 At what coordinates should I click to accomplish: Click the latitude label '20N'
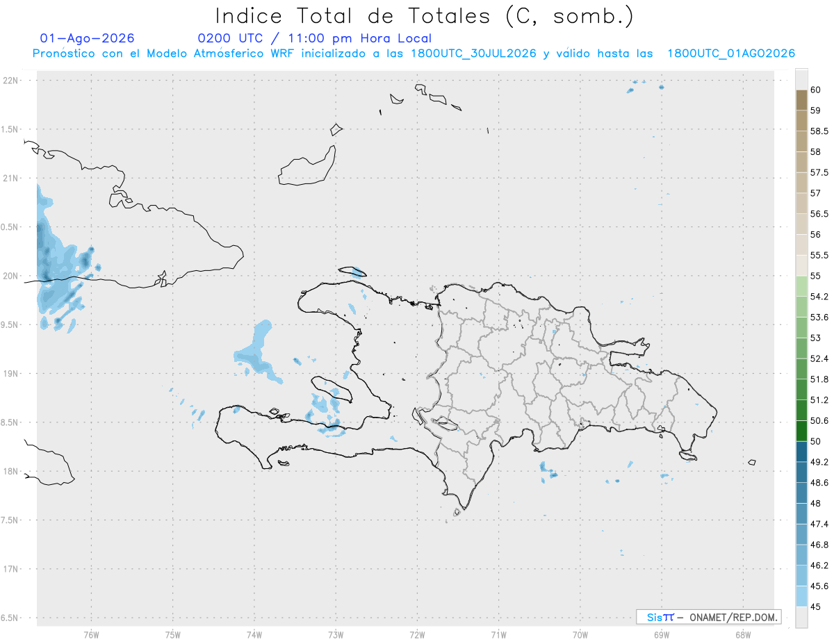pyautogui.click(x=12, y=276)
